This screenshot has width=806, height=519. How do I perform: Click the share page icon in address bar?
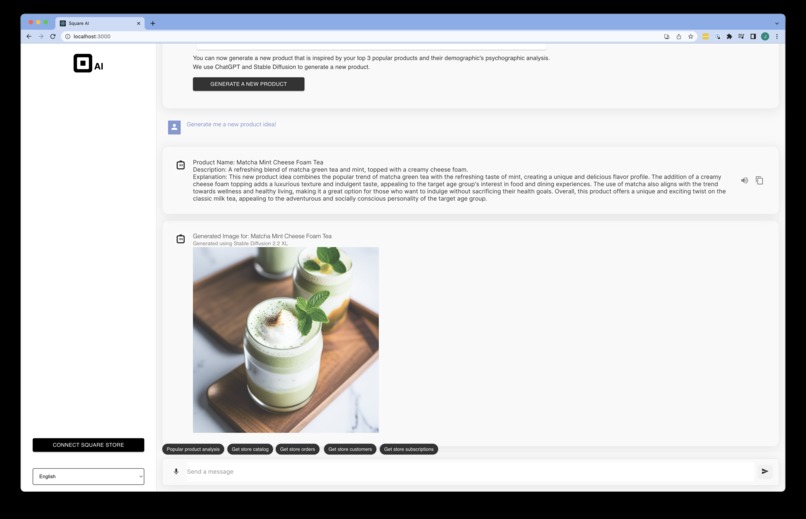click(x=679, y=36)
